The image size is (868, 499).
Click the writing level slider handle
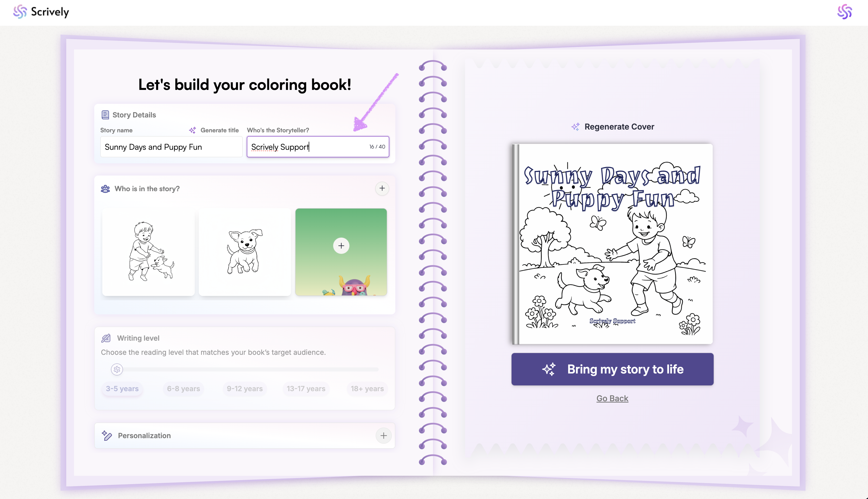(x=117, y=369)
